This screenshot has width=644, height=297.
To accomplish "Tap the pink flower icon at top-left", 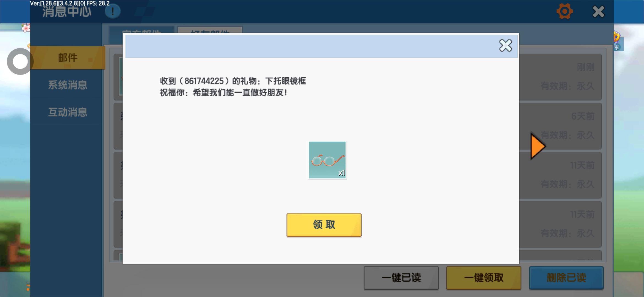I will (26, 28).
